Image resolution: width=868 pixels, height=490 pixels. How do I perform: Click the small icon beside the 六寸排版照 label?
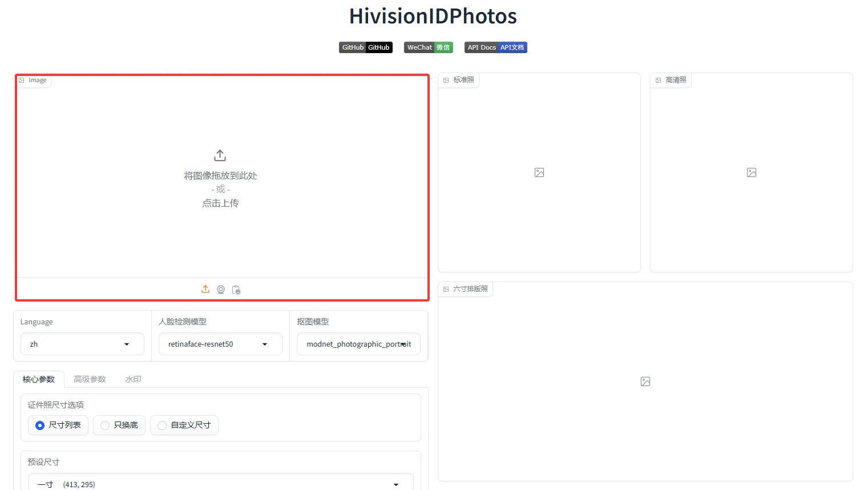tap(446, 290)
